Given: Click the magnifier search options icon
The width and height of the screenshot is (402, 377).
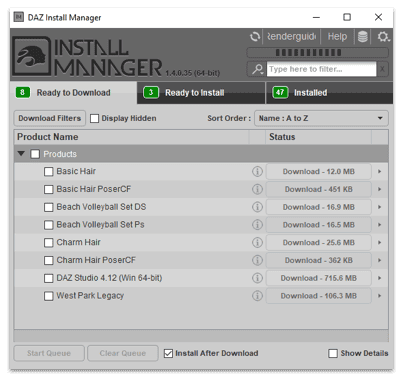Looking at the screenshot, I should pyautogui.click(x=257, y=69).
